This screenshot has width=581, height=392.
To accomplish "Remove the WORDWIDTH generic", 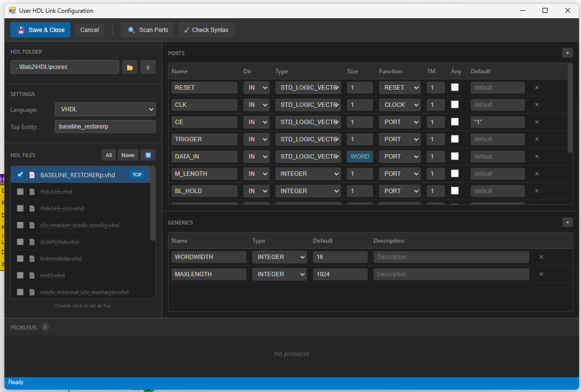I will pos(542,257).
